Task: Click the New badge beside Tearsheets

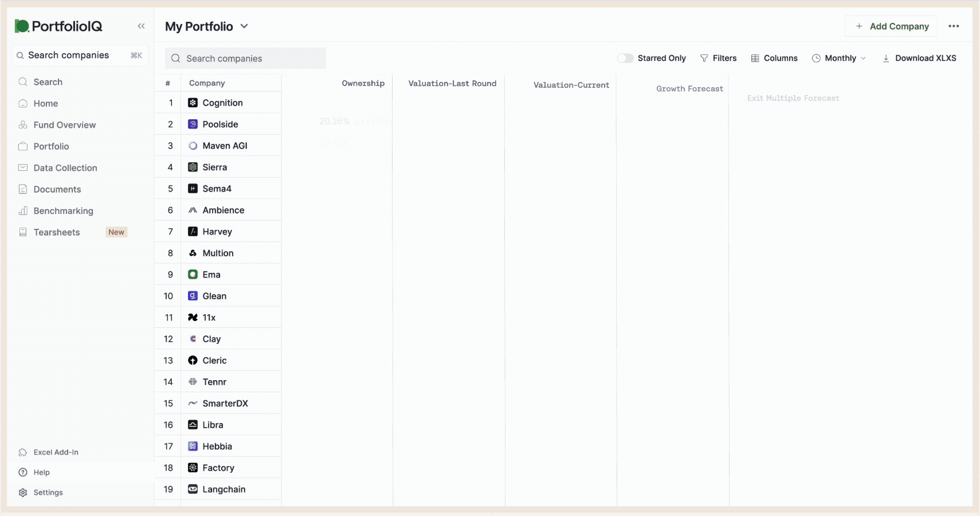Action: pos(116,232)
